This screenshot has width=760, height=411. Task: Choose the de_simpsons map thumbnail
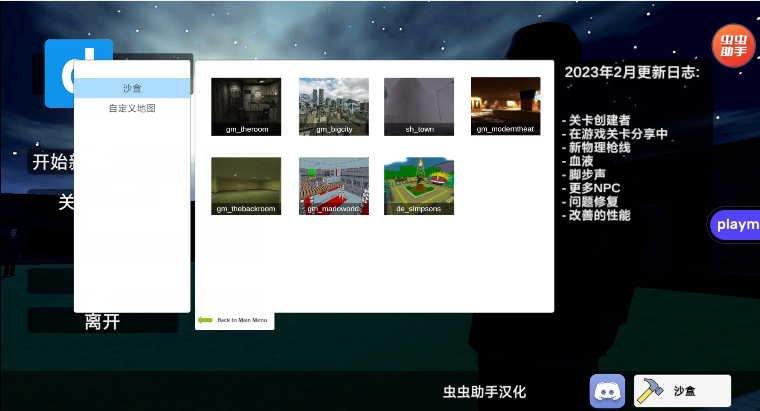click(x=419, y=186)
